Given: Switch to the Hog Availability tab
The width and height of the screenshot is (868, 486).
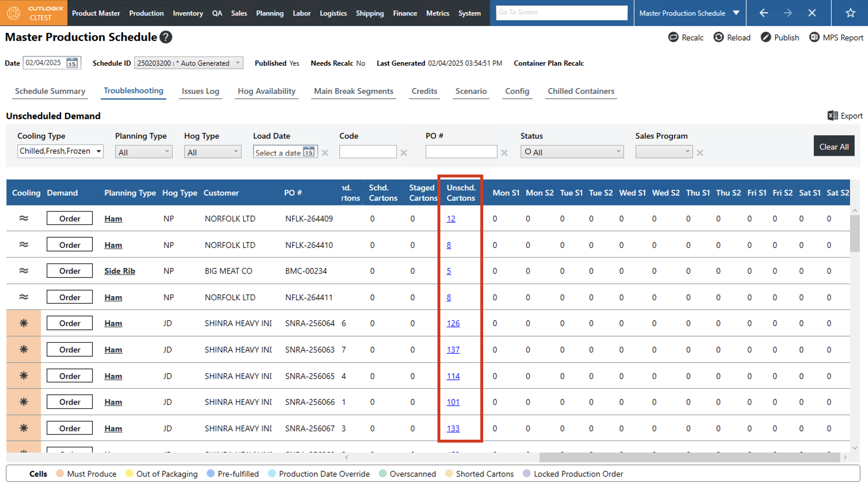Looking at the screenshot, I should click(x=266, y=91).
